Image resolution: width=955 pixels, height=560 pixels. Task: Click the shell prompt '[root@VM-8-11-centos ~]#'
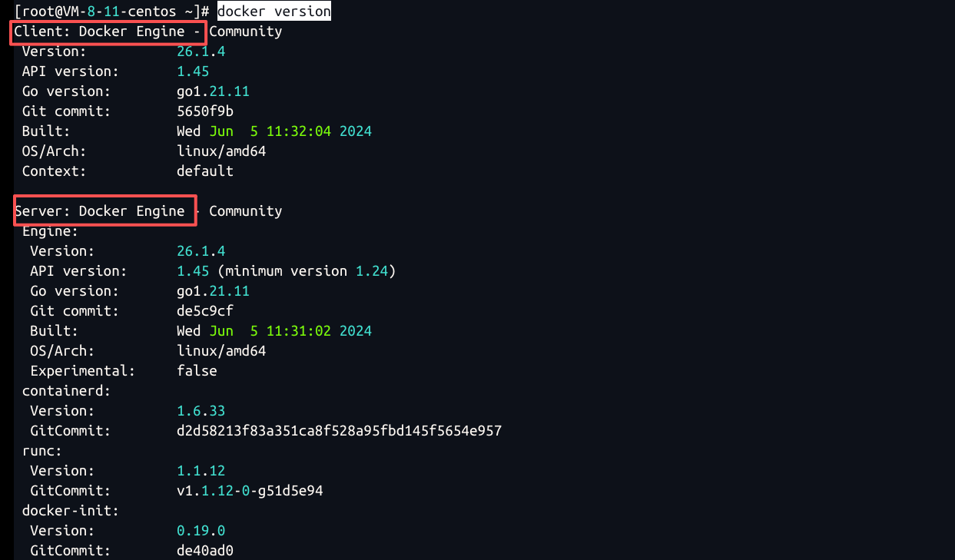[x=112, y=12]
